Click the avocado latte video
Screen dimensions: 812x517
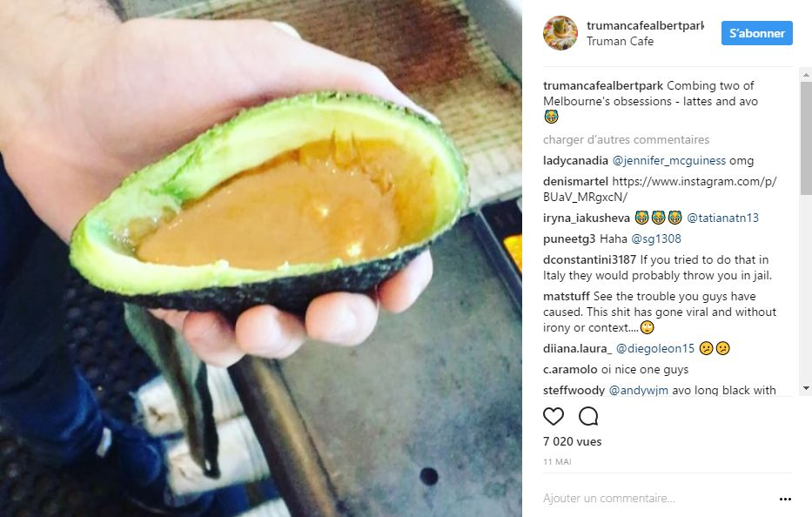click(x=261, y=258)
